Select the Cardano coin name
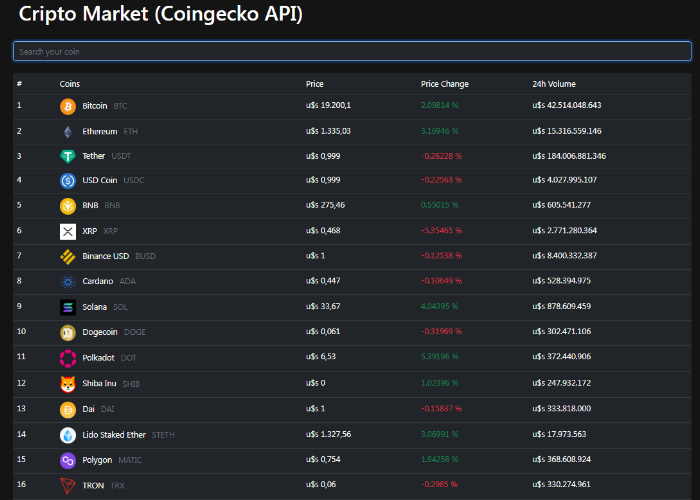The width and height of the screenshot is (700, 500). tap(98, 281)
